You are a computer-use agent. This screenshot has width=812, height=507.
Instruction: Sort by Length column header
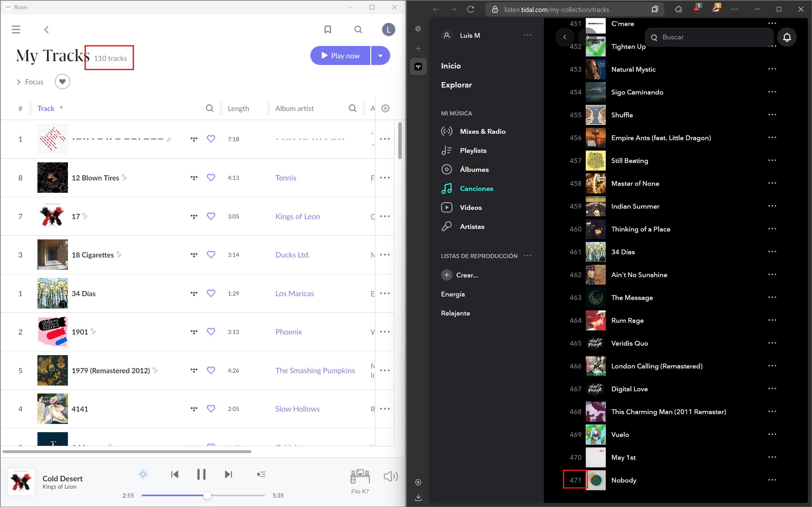click(238, 108)
